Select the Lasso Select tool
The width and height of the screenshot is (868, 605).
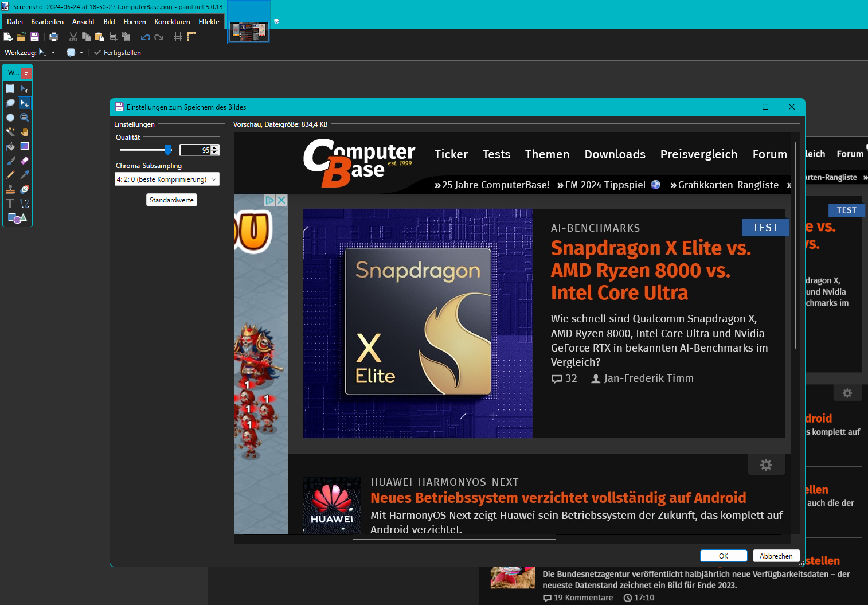point(10,103)
